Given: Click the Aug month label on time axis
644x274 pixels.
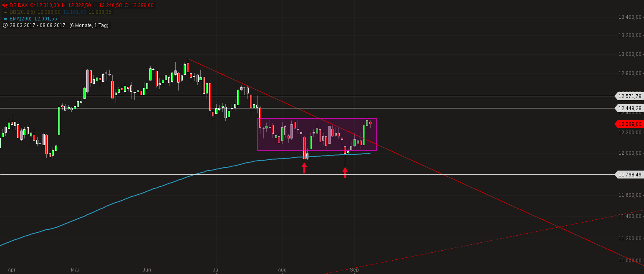Looking at the screenshot, I should [283, 270].
